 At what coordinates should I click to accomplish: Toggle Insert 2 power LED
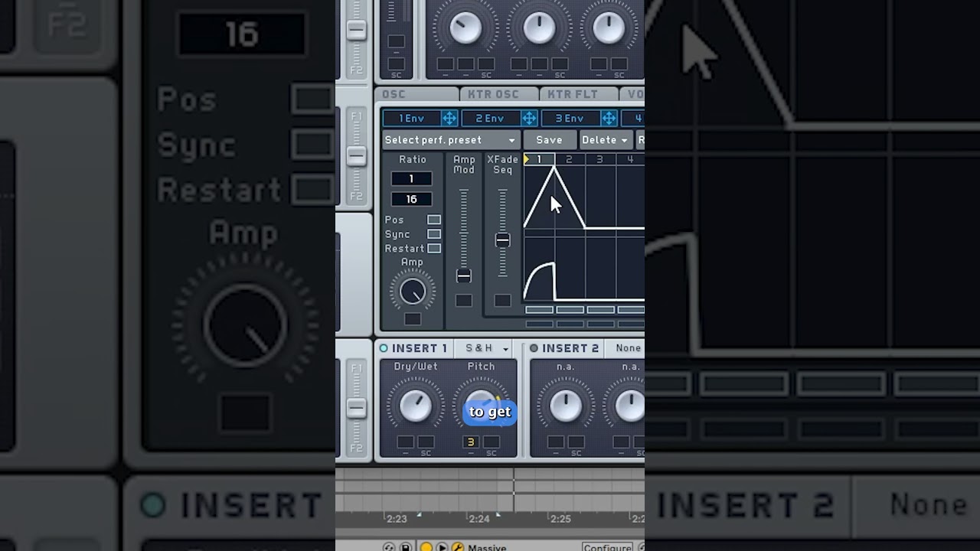click(534, 348)
